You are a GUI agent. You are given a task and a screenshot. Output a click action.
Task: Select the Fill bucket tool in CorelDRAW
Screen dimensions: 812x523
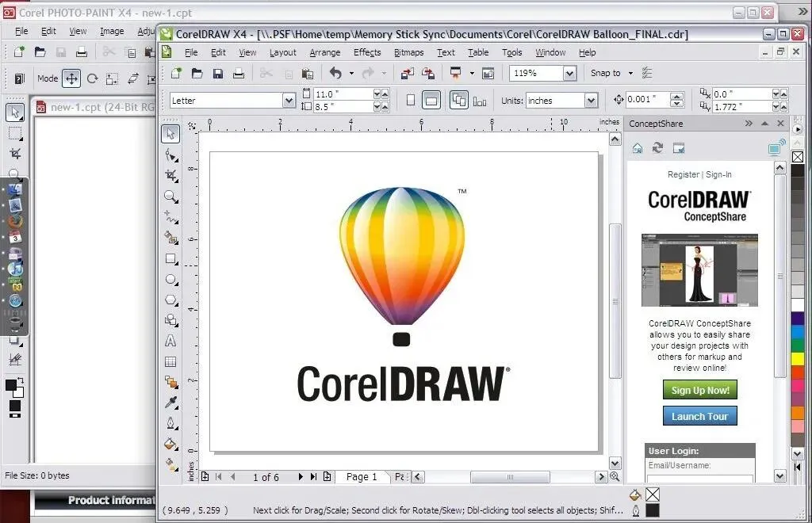(x=171, y=444)
